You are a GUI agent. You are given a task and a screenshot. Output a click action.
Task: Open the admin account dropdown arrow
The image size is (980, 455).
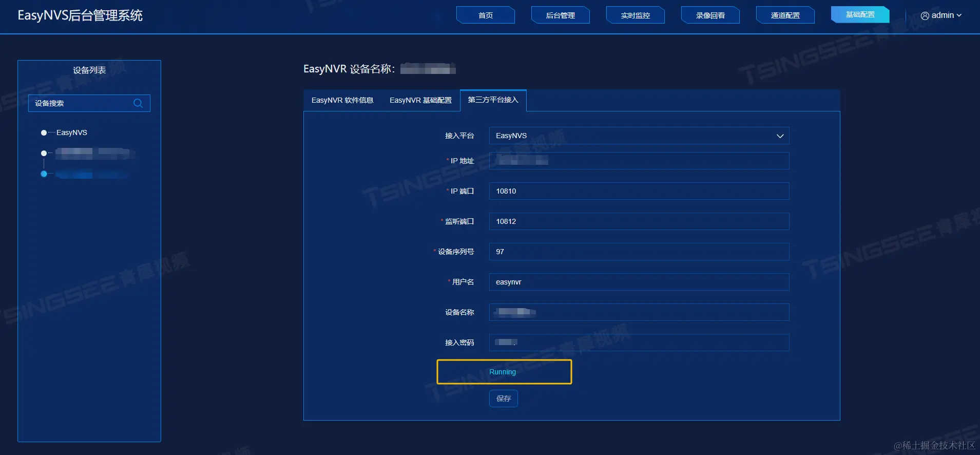pyautogui.click(x=959, y=15)
